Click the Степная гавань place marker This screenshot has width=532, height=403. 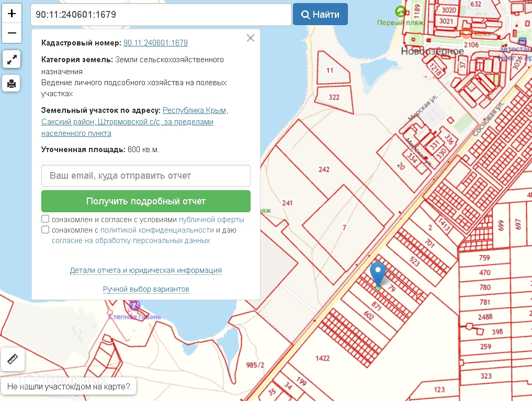(x=134, y=305)
